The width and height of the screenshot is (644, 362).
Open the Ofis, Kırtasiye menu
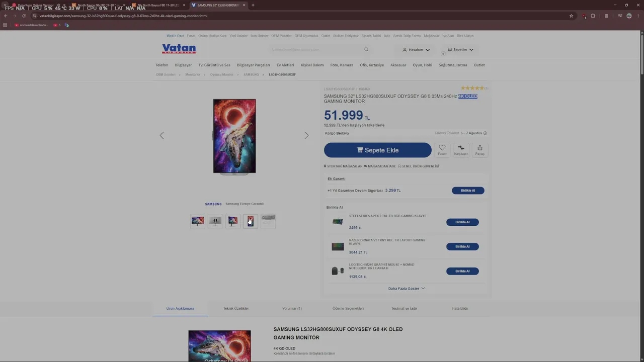tap(372, 65)
